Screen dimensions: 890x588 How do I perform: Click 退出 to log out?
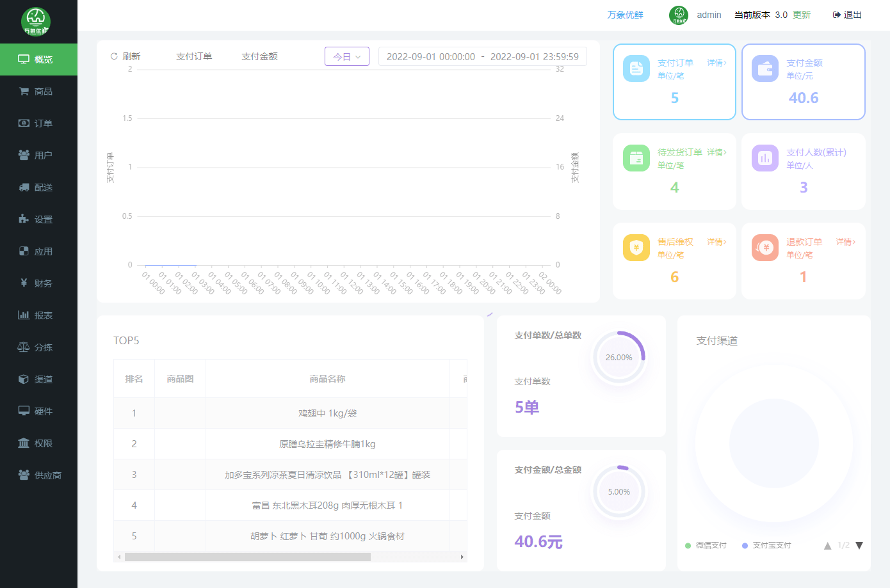click(847, 15)
